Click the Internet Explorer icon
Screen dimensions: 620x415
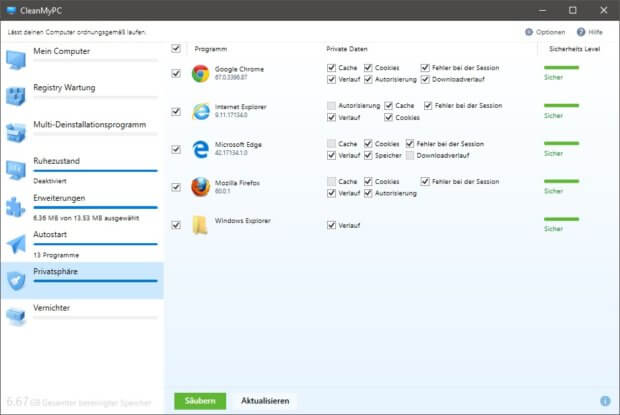pyautogui.click(x=200, y=110)
